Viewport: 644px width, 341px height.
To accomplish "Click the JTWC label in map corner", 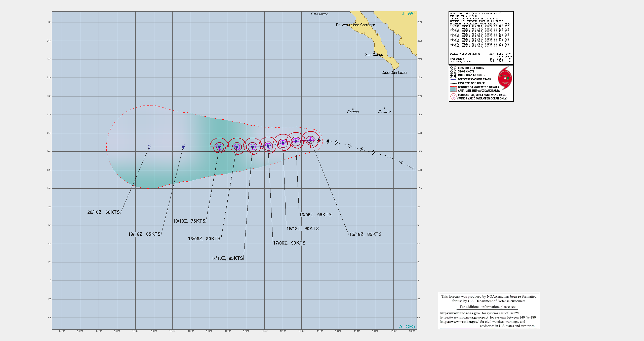I will coord(409,14).
